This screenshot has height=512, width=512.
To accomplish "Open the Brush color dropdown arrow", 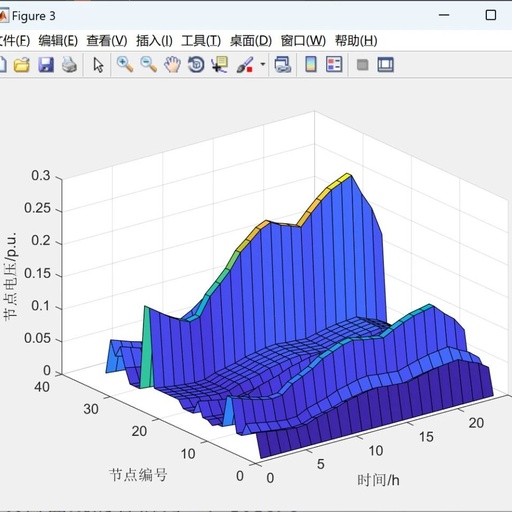I will 263,64.
